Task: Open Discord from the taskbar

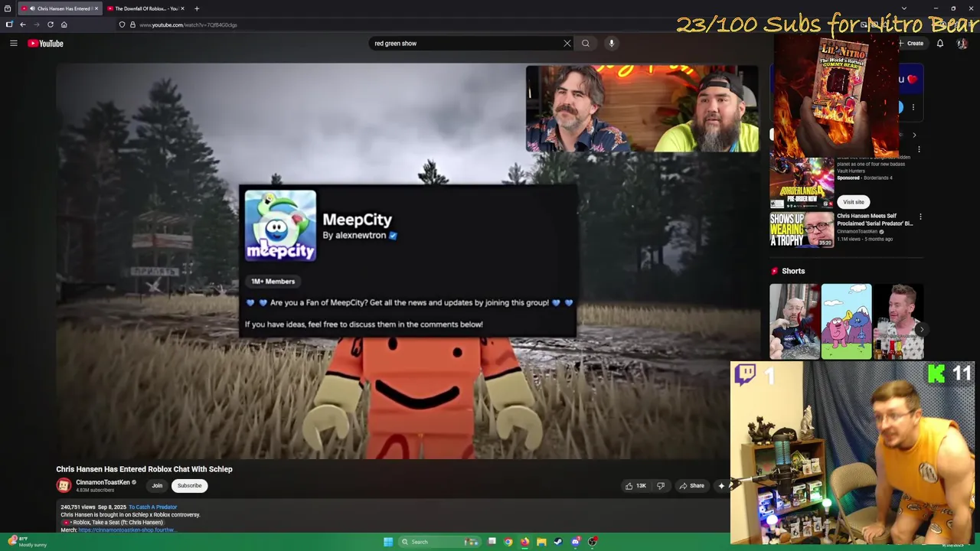Action: [575, 542]
